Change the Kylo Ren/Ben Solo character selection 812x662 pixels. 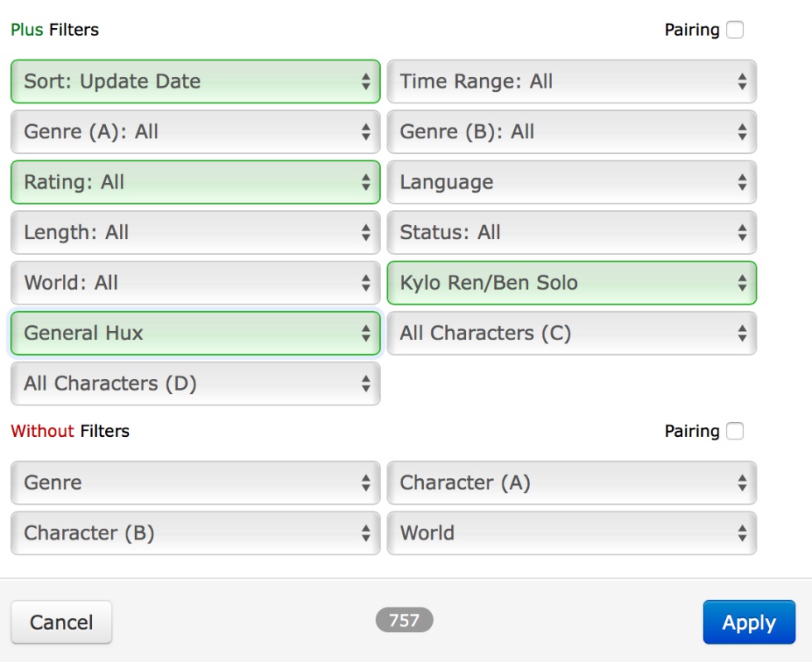[571, 283]
